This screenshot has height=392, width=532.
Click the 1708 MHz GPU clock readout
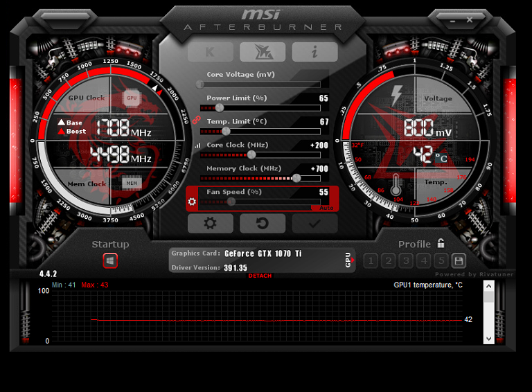coord(124,127)
